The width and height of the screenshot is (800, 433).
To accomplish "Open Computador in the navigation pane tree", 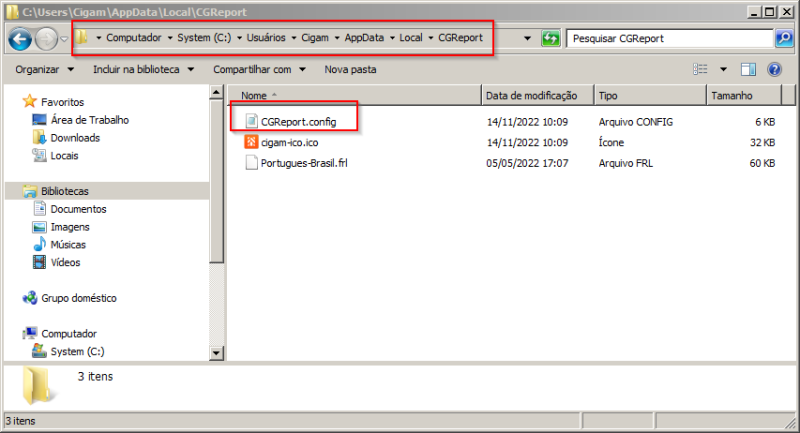I will (69, 334).
